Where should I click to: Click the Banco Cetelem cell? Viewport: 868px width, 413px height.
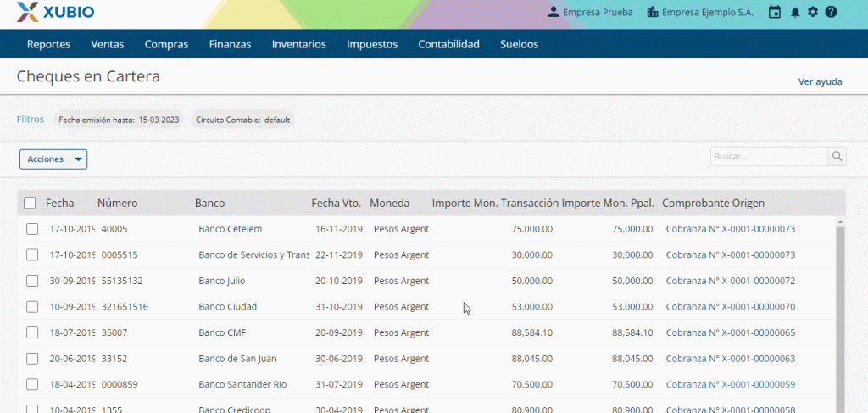click(x=231, y=229)
